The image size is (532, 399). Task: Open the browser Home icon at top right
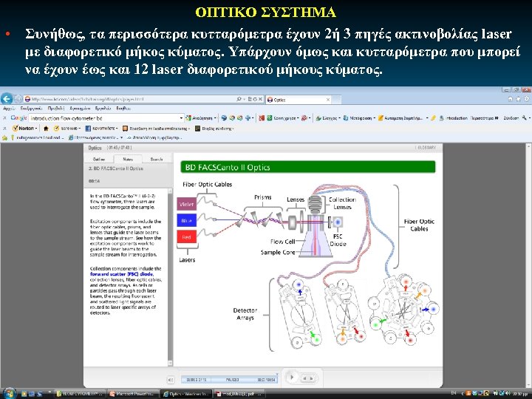point(511,99)
